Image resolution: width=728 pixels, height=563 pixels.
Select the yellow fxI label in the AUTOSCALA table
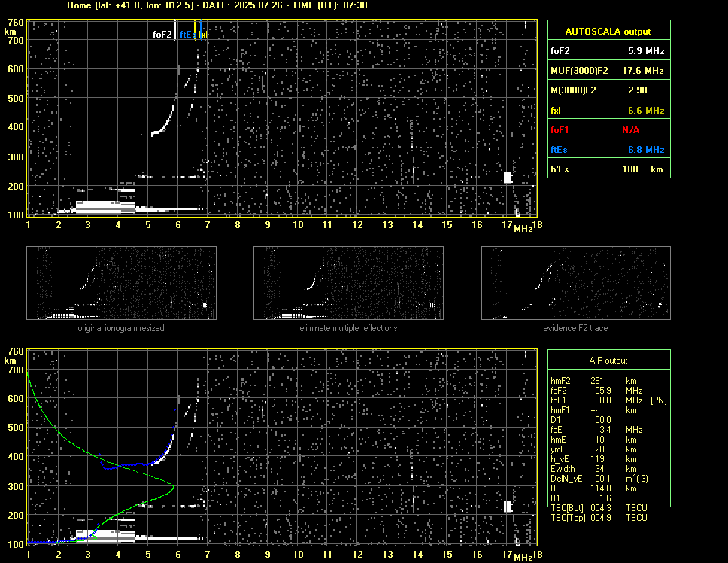coord(556,111)
